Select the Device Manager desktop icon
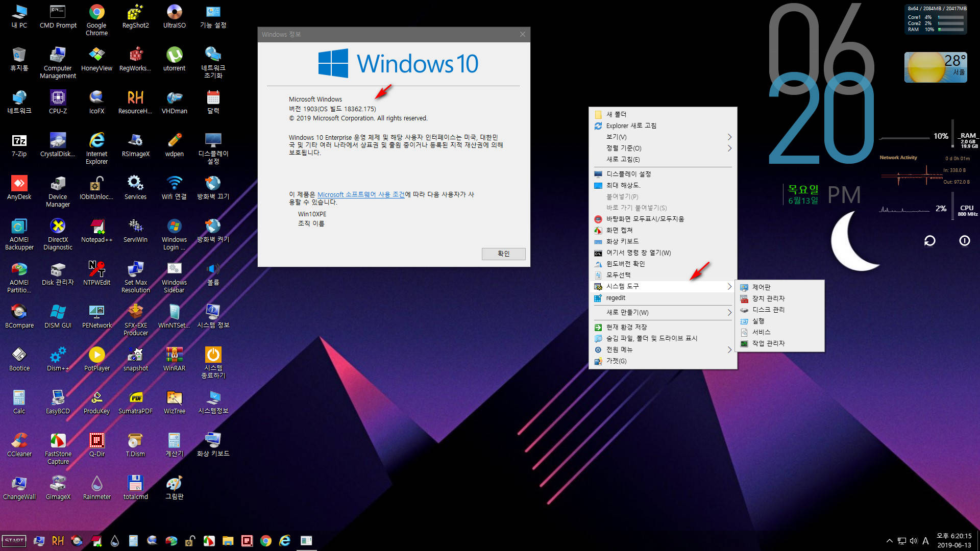Screen dimensions: 980x551 tap(58, 191)
